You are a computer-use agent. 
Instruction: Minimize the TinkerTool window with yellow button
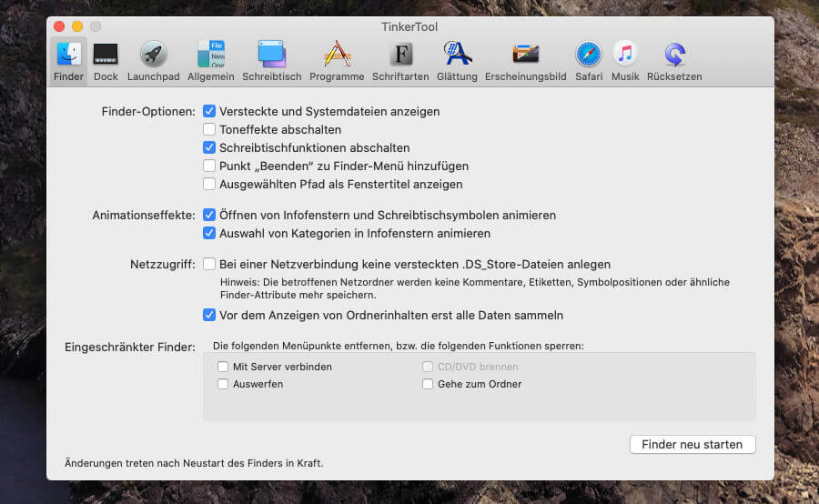[x=77, y=26]
